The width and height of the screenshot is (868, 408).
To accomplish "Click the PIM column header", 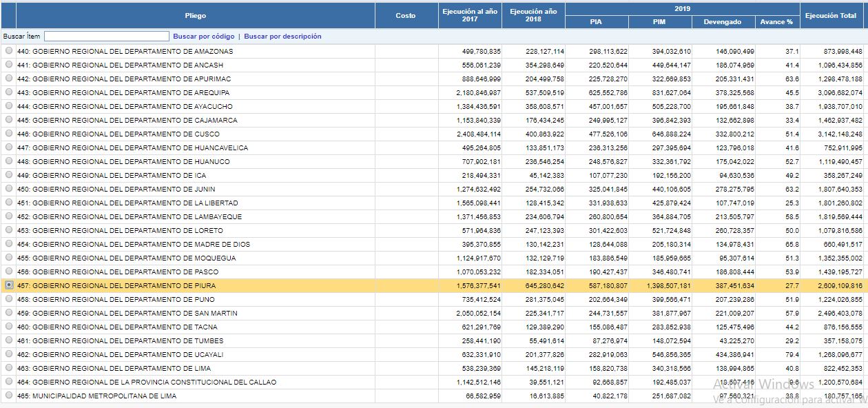I will click(659, 22).
